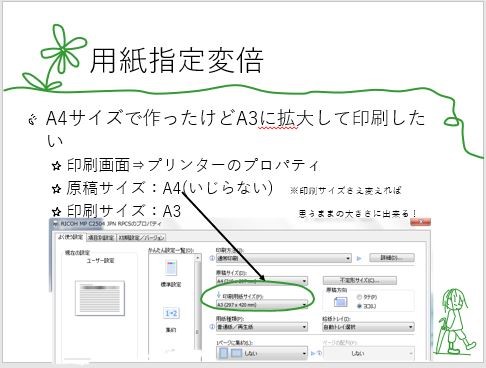
Task: Click the 原稿方向 orientation preview icon
Action: [x=340, y=302]
